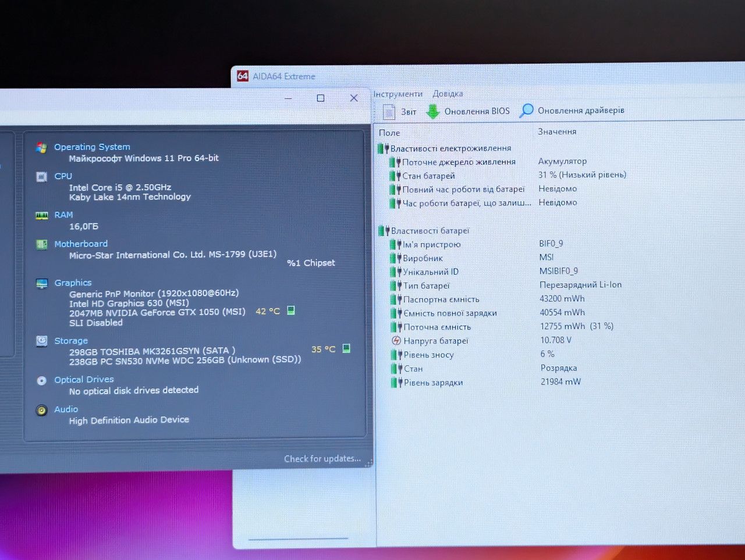Click the Graphics monitor icon

pos(41,283)
